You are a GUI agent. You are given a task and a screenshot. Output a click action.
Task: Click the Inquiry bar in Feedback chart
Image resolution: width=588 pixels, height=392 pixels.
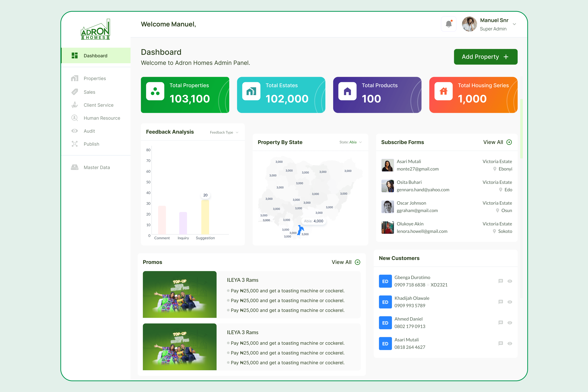[183, 223]
